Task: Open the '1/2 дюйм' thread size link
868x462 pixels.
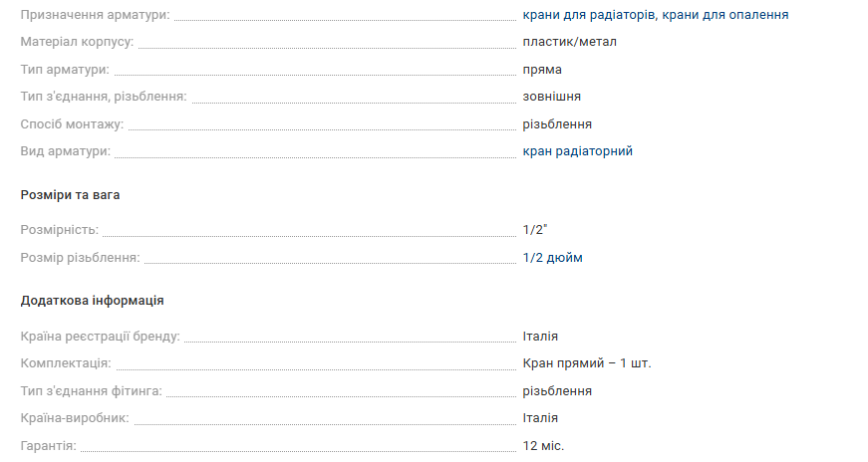Action: pos(552,258)
